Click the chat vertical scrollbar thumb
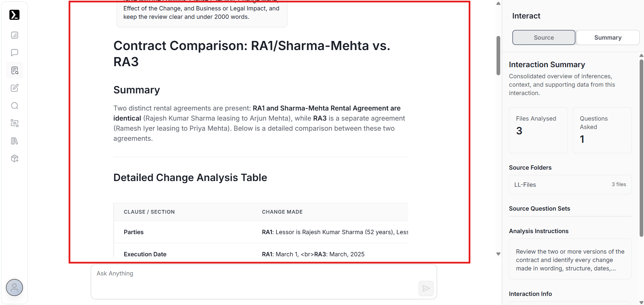644x305 pixels. (498, 55)
